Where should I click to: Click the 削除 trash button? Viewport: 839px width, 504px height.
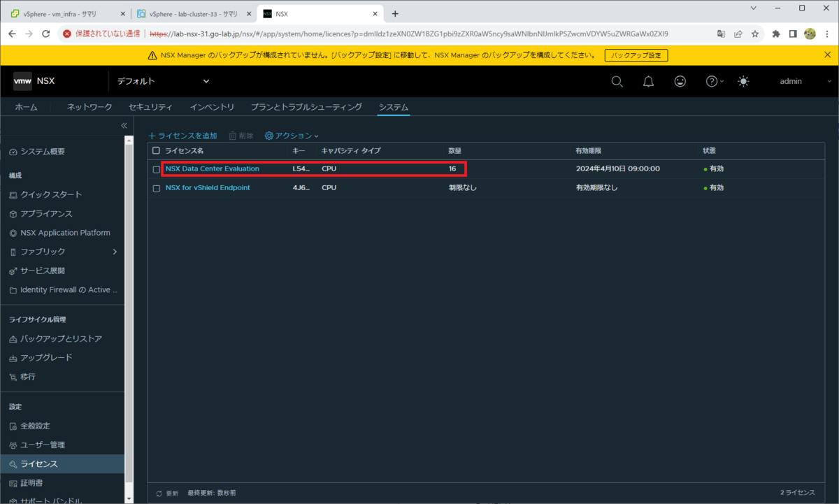(x=241, y=136)
